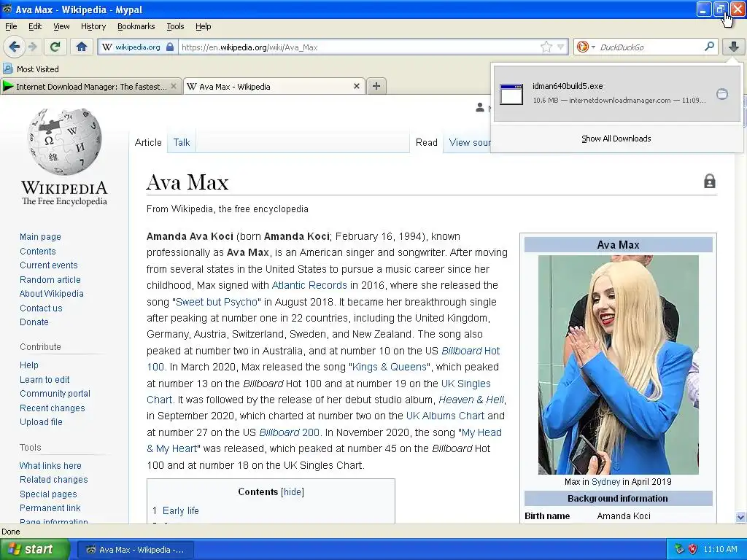The image size is (747, 560).
Task: Open the Ava Max infobox photo
Action: (619, 365)
